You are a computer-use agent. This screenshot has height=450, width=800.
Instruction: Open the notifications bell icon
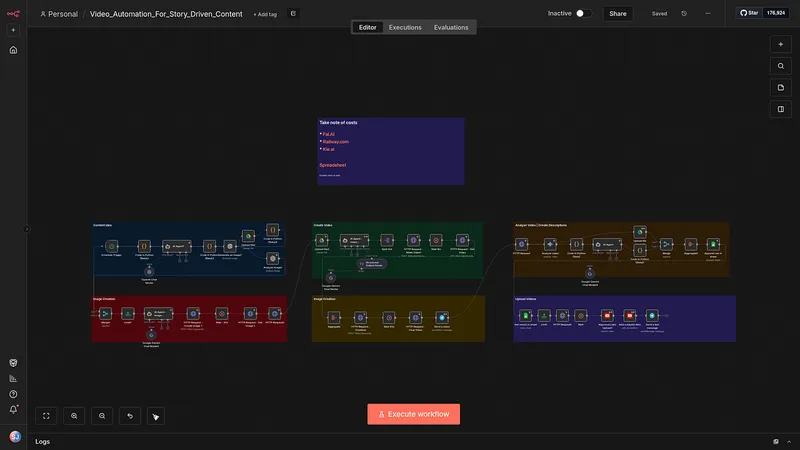pyautogui.click(x=13, y=409)
